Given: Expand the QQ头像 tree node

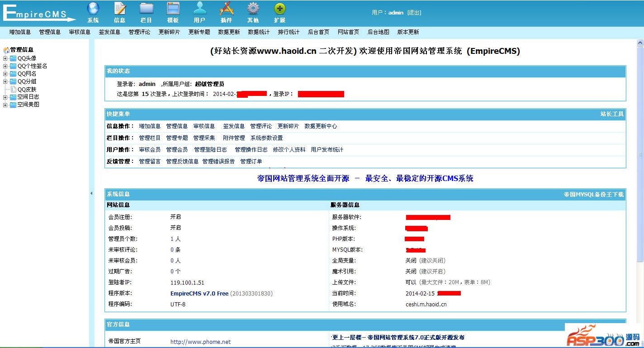Looking at the screenshot, I should [x=5, y=58].
